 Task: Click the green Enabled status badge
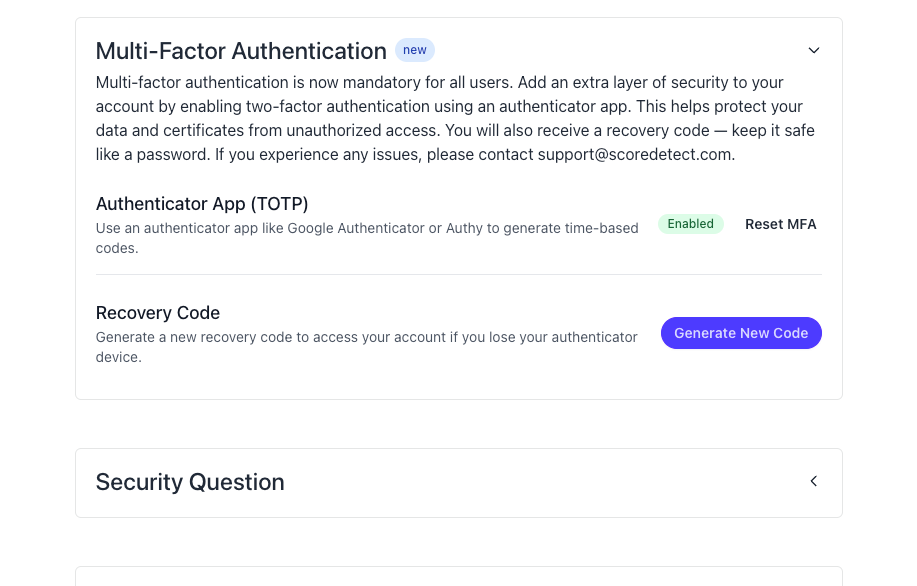point(690,224)
